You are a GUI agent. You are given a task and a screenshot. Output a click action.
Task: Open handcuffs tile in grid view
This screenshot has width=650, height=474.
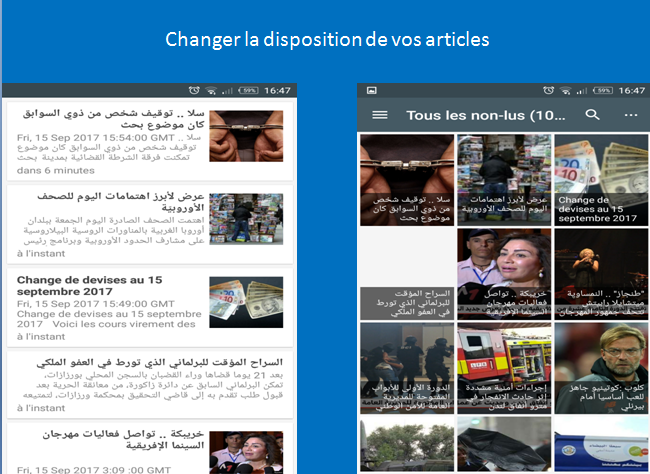(x=407, y=180)
